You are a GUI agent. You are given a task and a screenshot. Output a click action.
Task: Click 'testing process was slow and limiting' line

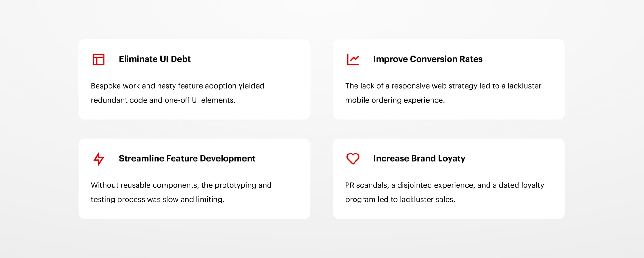point(157,199)
